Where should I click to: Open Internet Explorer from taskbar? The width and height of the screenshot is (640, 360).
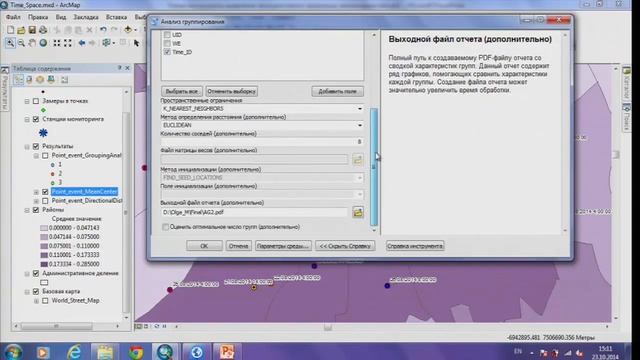[74, 351]
